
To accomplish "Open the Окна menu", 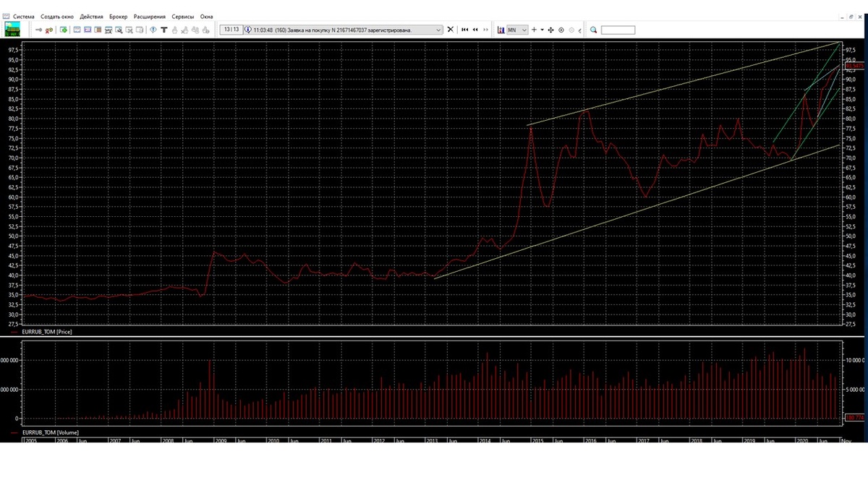I will (x=206, y=16).
